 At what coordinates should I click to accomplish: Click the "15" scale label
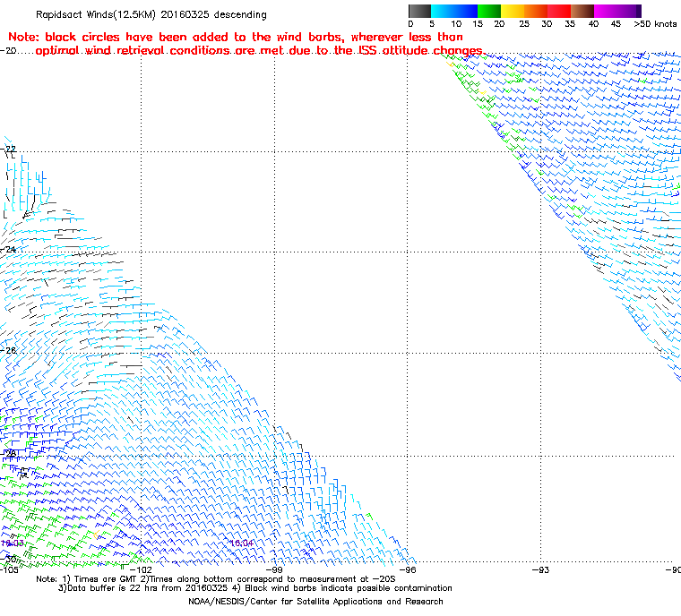pyautogui.click(x=478, y=24)
